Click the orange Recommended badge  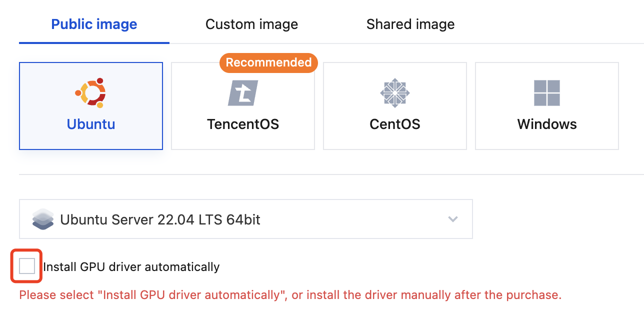(x=268, y=62)
